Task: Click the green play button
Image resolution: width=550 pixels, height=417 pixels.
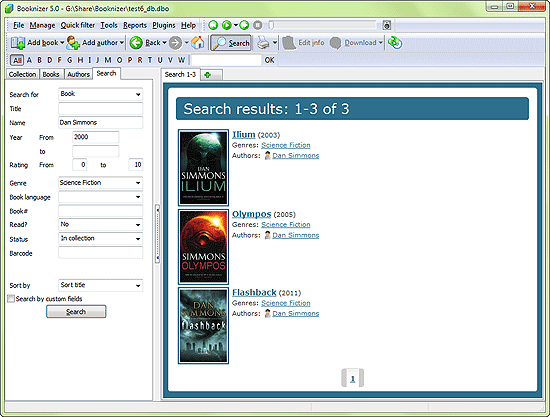Action: [x=227, y=25]
